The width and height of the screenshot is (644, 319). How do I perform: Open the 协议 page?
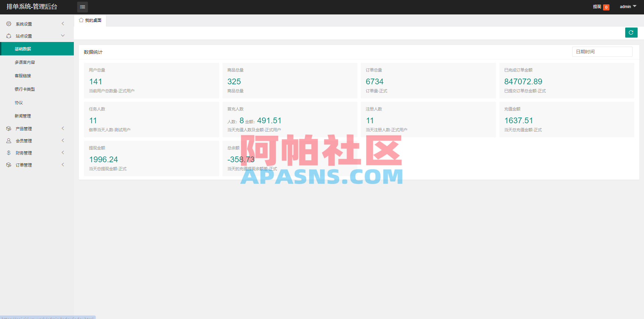click(19, 102)
